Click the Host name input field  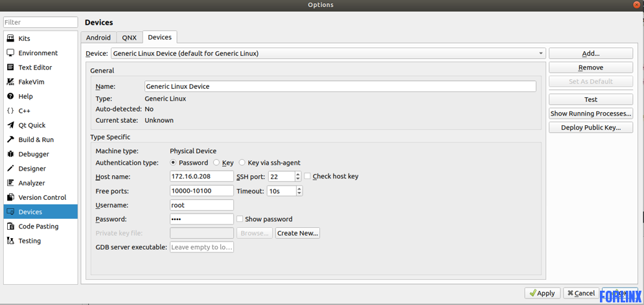201,177
